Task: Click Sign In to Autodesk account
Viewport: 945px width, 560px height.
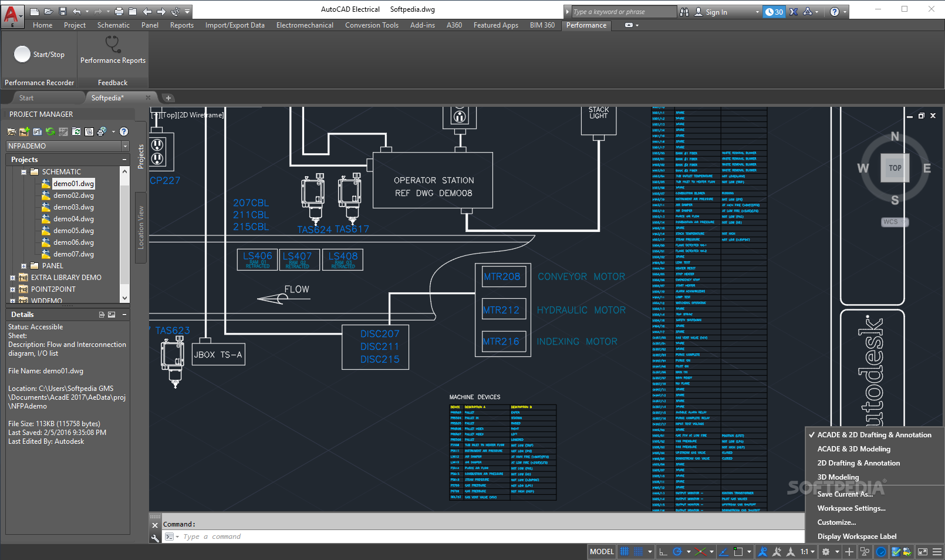Action: point(716,12)
